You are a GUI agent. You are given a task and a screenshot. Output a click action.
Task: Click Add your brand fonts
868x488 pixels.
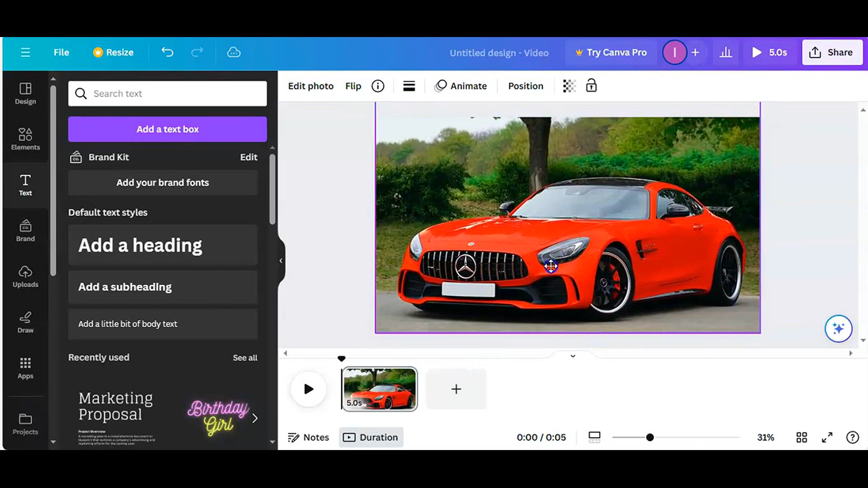[x=163, y=183]
